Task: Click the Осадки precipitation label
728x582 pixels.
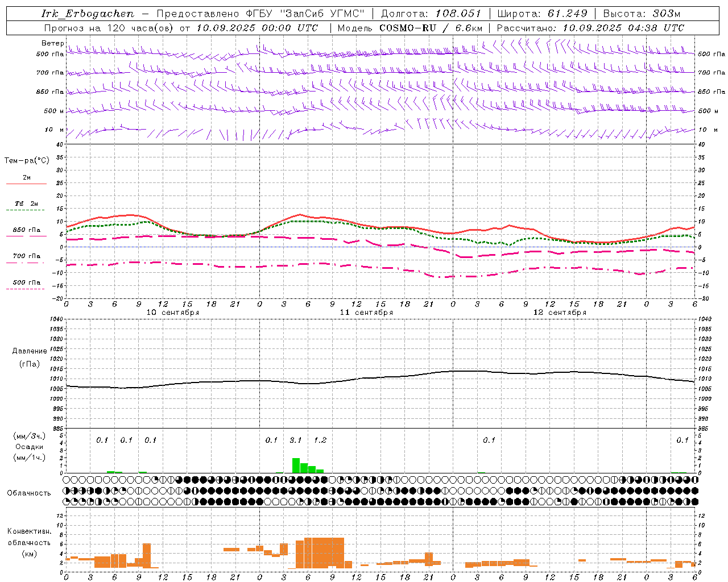Action: [x=30, y=447]
